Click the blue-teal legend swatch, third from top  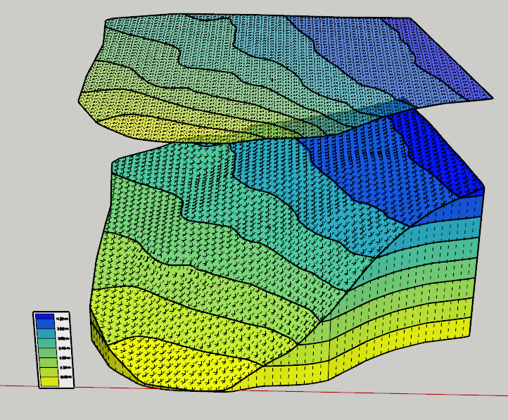coord(46,334)
